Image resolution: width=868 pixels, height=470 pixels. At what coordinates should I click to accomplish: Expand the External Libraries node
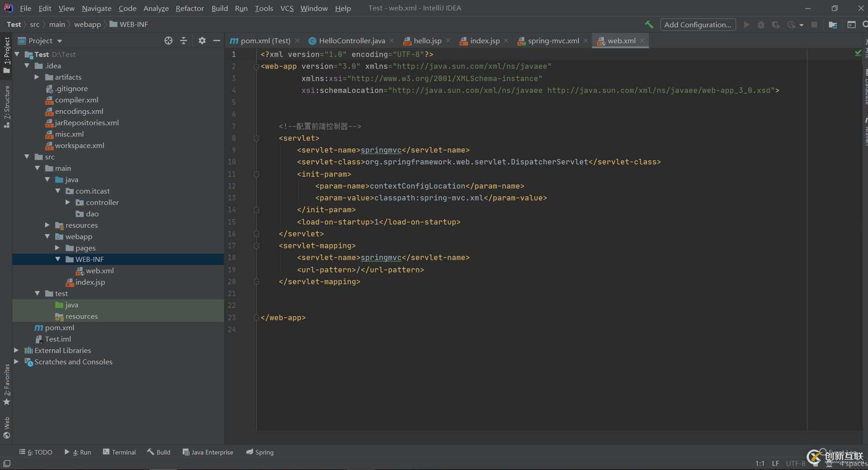(16, 350)
